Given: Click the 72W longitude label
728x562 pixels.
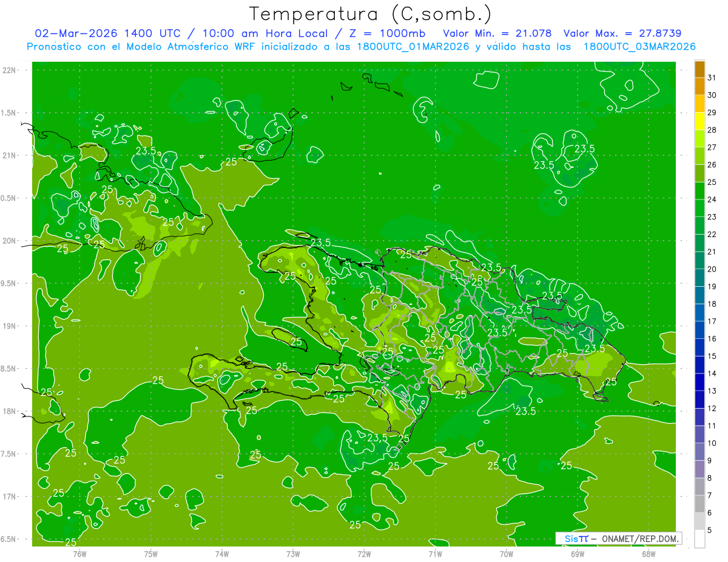Looking at the screenshot, I should click(364, 554).
